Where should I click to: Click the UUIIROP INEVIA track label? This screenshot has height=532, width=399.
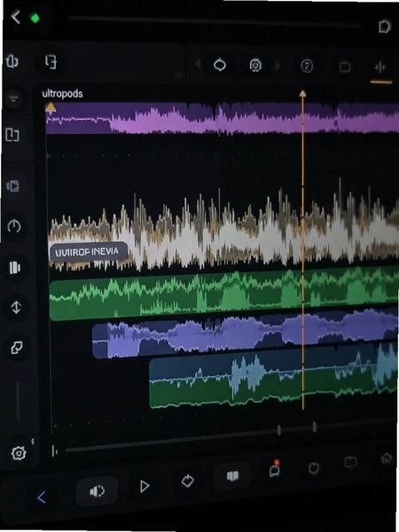(x=89, y=252)
